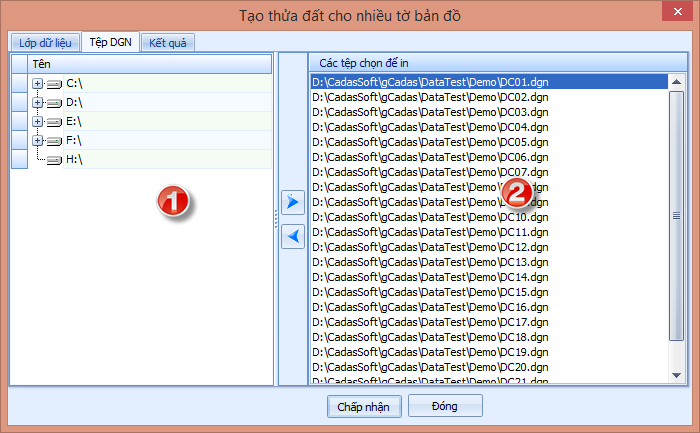The height and width of the screenshot is (433, 700).
Task: Switch to the Lớp dữ liệu tab
Action: pos(44,43)
